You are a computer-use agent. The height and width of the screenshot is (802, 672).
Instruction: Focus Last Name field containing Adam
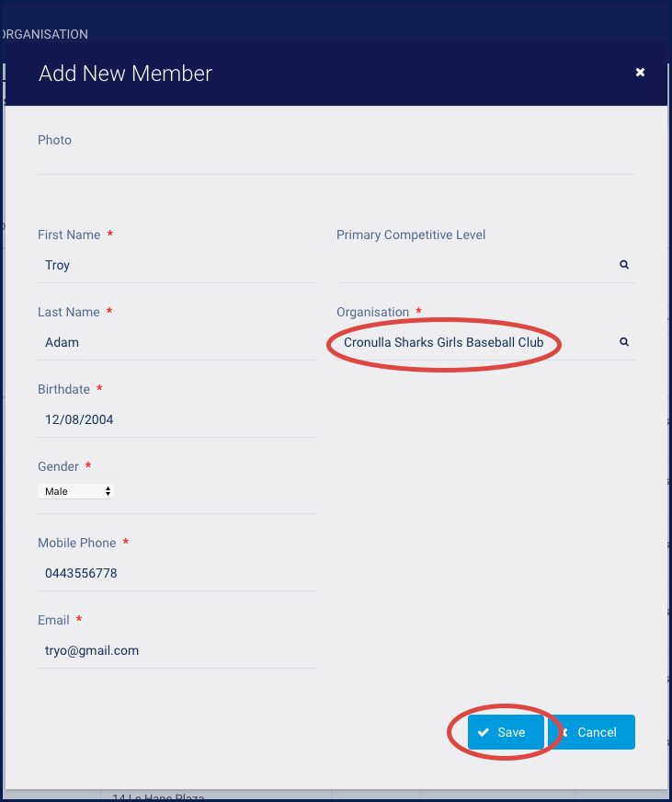pos(177,342)
